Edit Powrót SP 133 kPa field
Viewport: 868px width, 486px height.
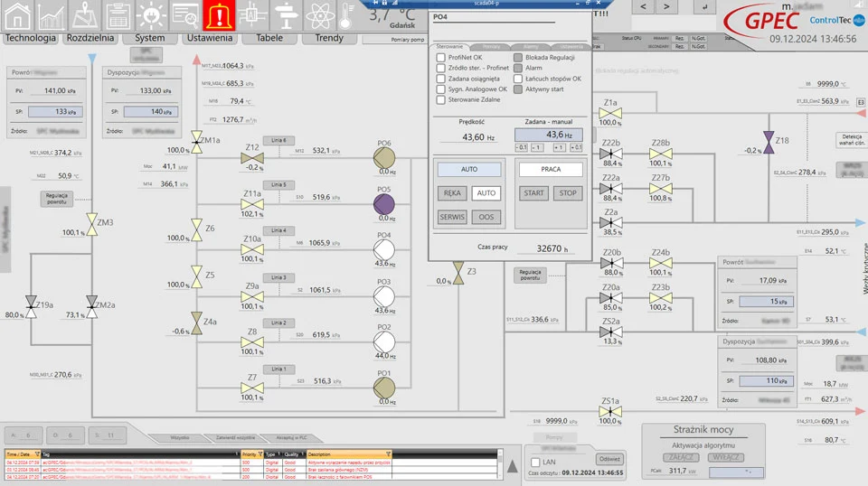[55, 112]
